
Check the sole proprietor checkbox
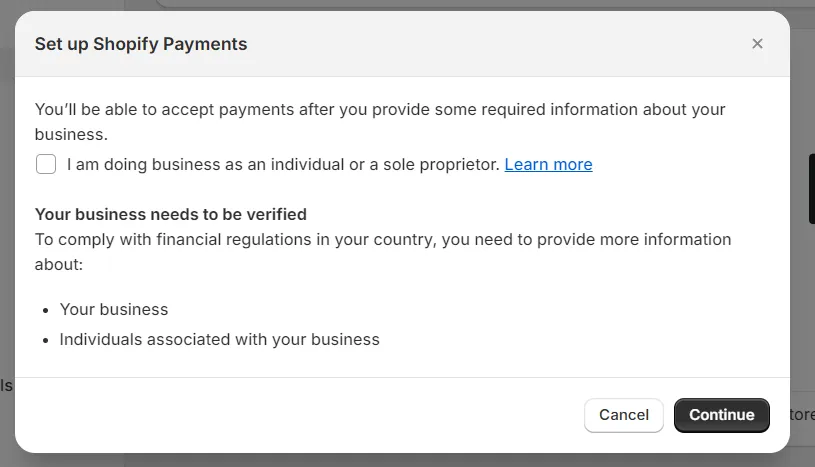click(x=46, y=164)
